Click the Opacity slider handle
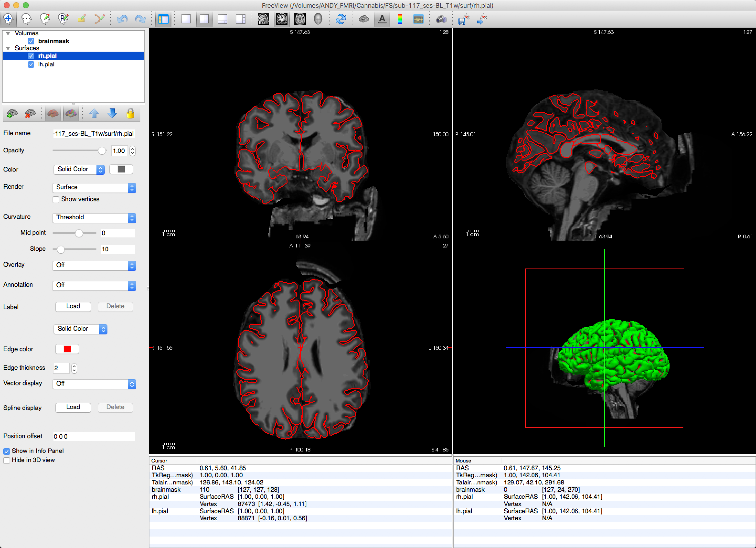756x548 pixels. pyautogui.click(x=102, y=151)
